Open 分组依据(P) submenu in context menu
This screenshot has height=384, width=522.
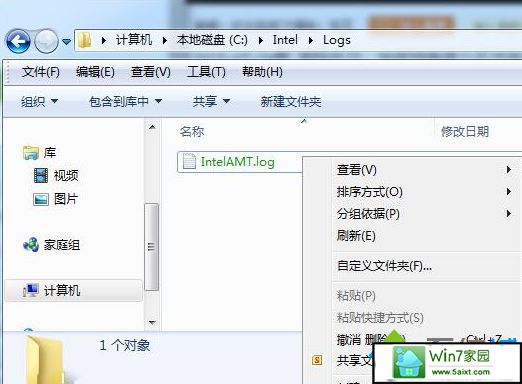[427, 214]
